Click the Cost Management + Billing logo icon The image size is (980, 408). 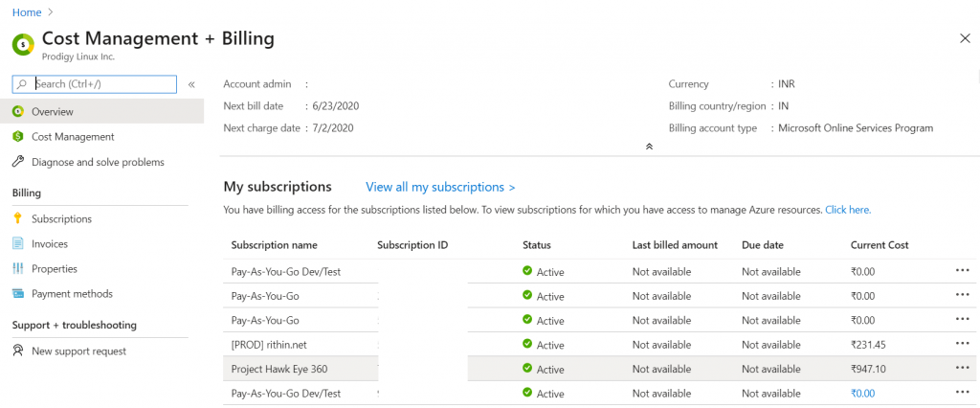pos(23,44)
